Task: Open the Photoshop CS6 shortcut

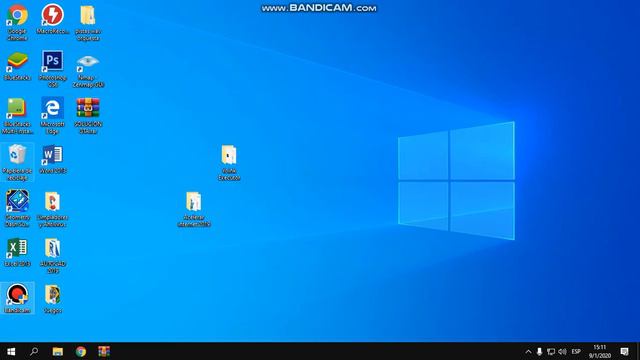Action: [53, 69]
